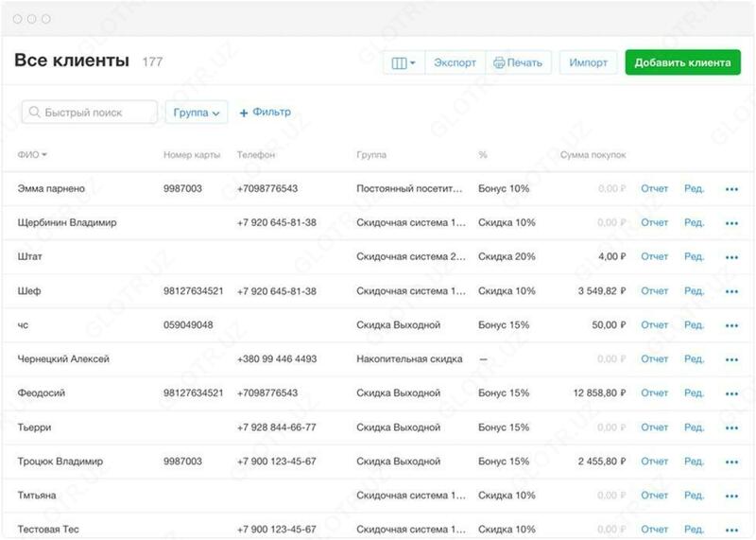
Task: Open Отчет for Штат
Action: 654,256
